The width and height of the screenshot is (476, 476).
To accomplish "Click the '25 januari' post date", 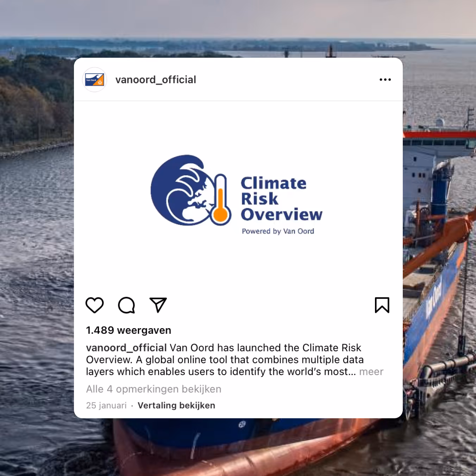I will tap(106, 405).
